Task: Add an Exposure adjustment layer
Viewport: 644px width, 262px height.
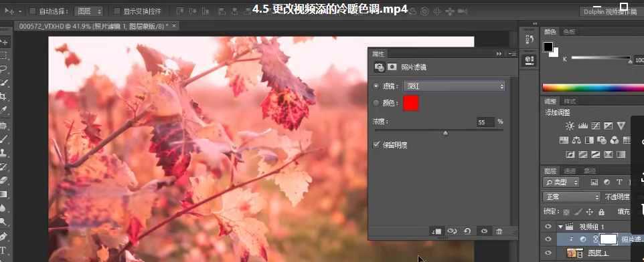Action: [609, 126]
